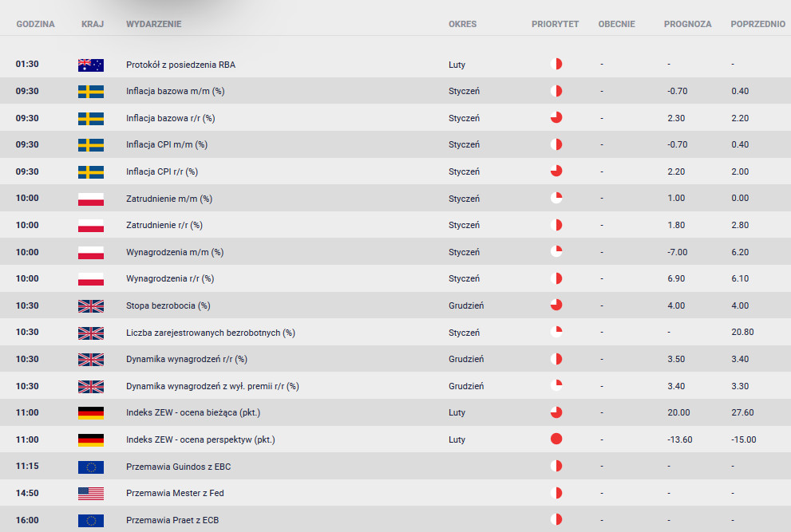Viewport: 791px width, 532px height.
Task: Select forecast value 20.00
Action: pyautogui.click(x=678, y=412)
